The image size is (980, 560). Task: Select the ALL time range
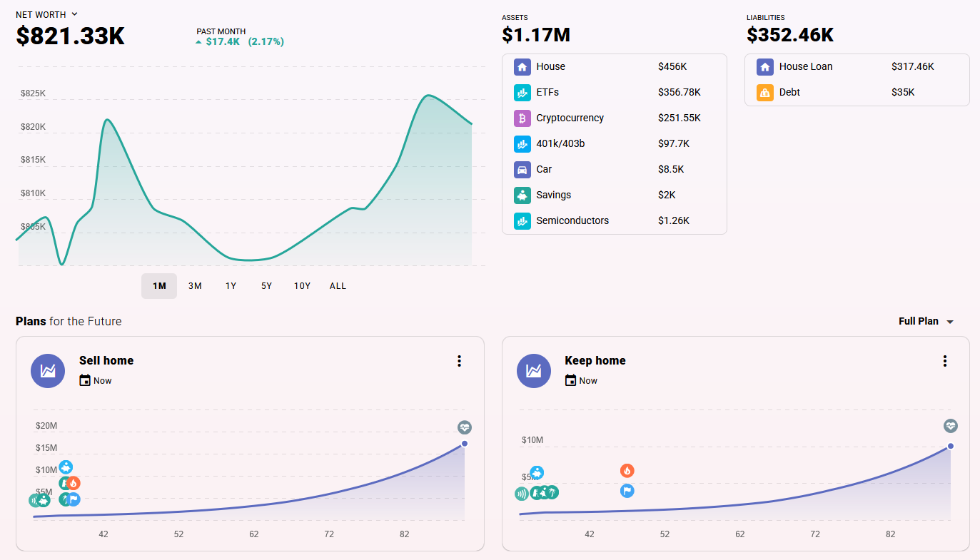pyautogui.click(x=338, y=286)
